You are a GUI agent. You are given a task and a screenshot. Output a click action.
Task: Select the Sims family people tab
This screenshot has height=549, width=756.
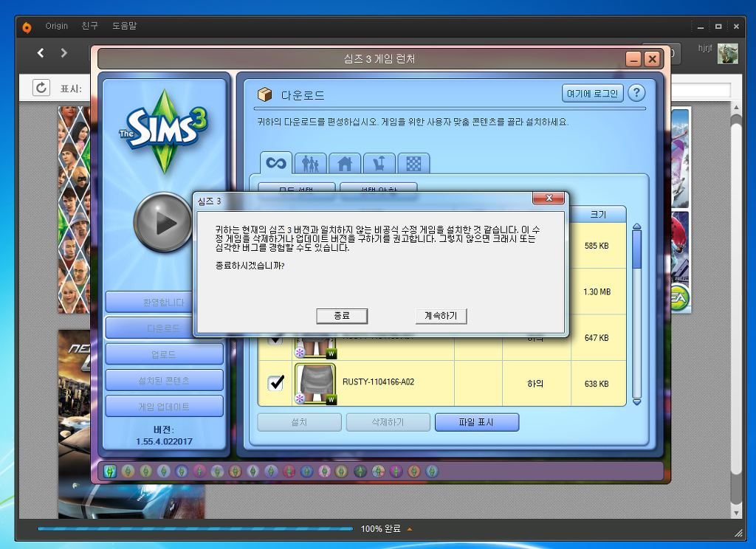[311, 164]
